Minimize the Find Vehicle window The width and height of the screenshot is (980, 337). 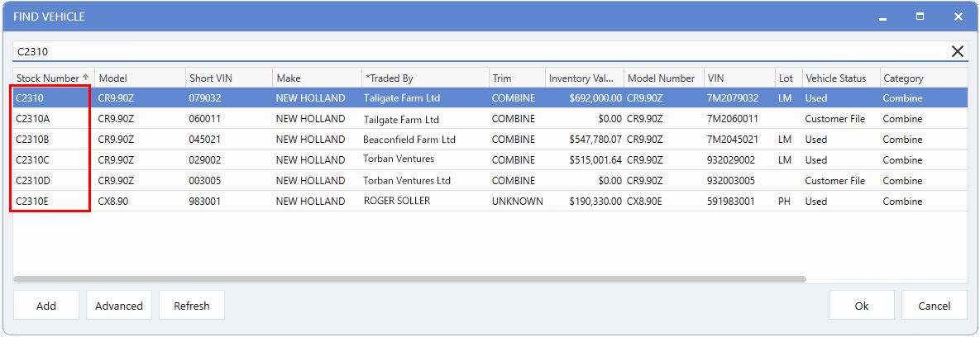pyautogui.click(x=882, y=17)
